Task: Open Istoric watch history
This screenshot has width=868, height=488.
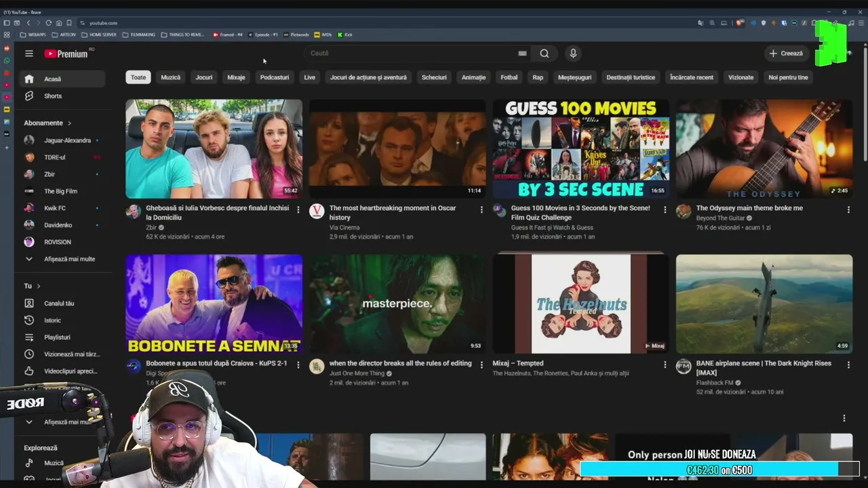Action: click(x=62, y=320)
